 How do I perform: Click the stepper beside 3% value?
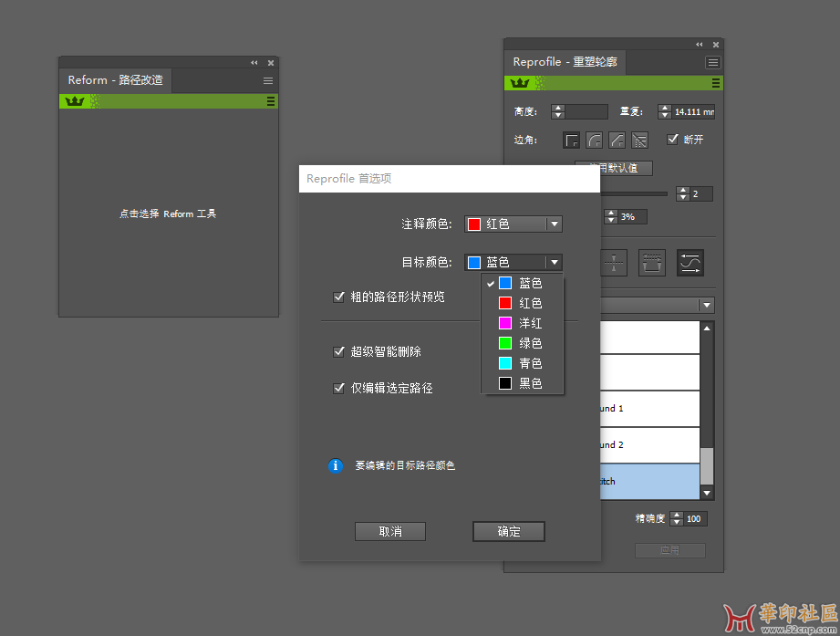(x=611, y=216)
